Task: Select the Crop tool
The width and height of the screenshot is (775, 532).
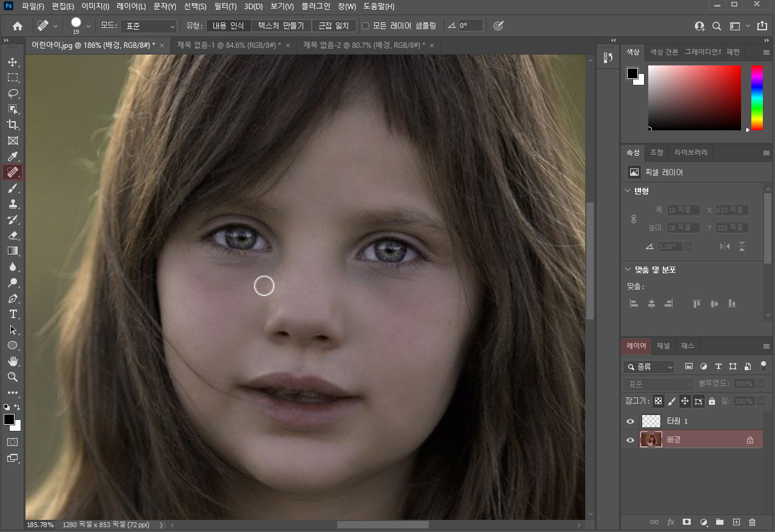Action: click(x=12, y=125)
